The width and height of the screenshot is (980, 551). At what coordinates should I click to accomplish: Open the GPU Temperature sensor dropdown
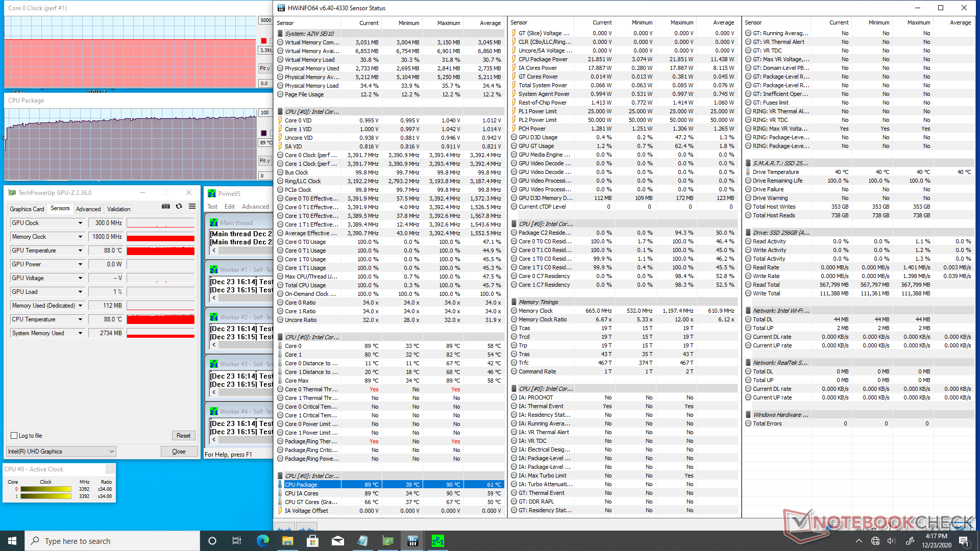(80, 251)
